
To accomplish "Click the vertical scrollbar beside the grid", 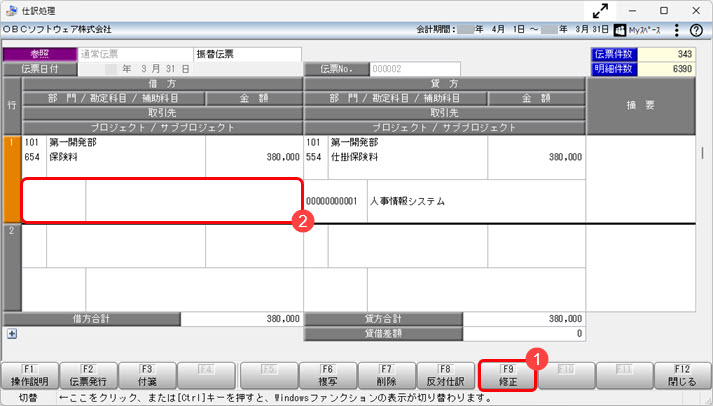I will point(703,153).
